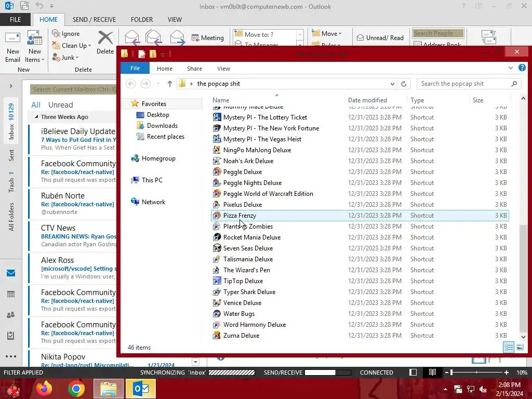532x399 pixels.
Task: Select Recent places in the navigation pane
Action: 161,137
